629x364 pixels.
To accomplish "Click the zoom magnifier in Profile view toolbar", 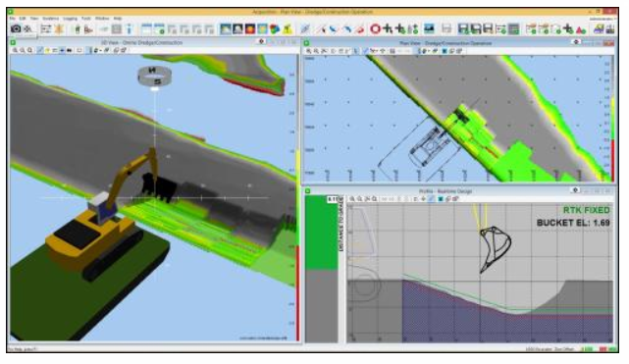I will coord(352,199).
